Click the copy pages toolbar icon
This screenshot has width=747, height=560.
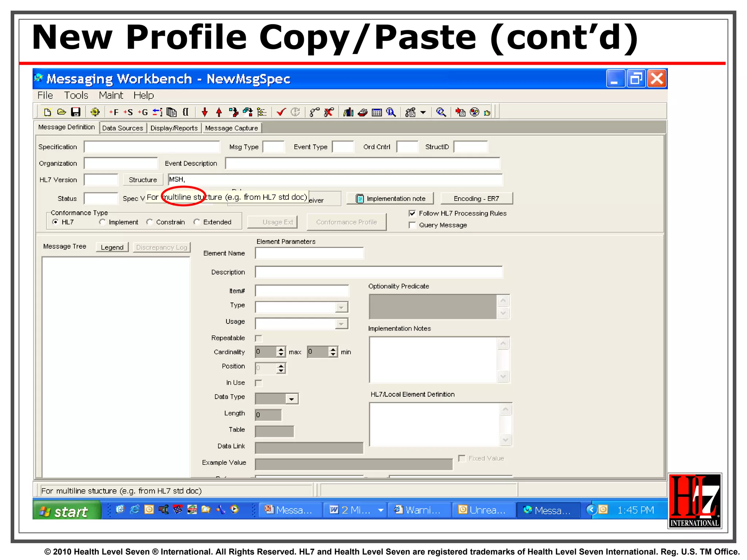tap(171, 112)
